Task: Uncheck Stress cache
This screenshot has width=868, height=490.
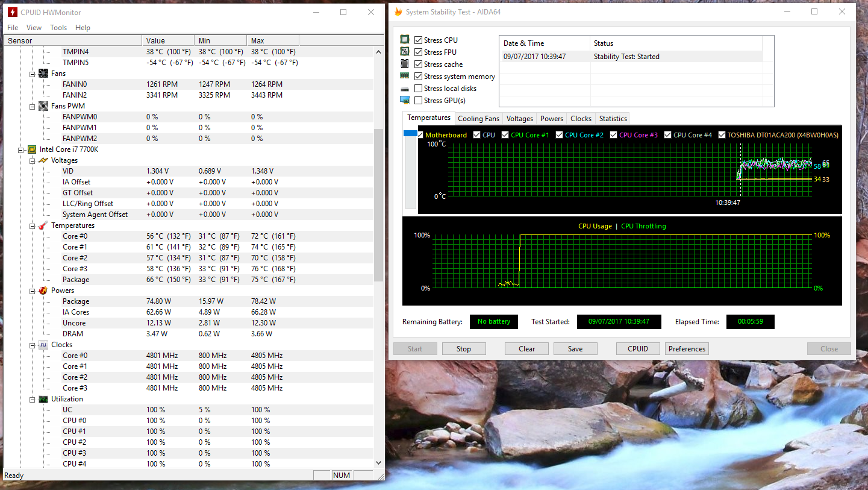Action: pos(419,64)
